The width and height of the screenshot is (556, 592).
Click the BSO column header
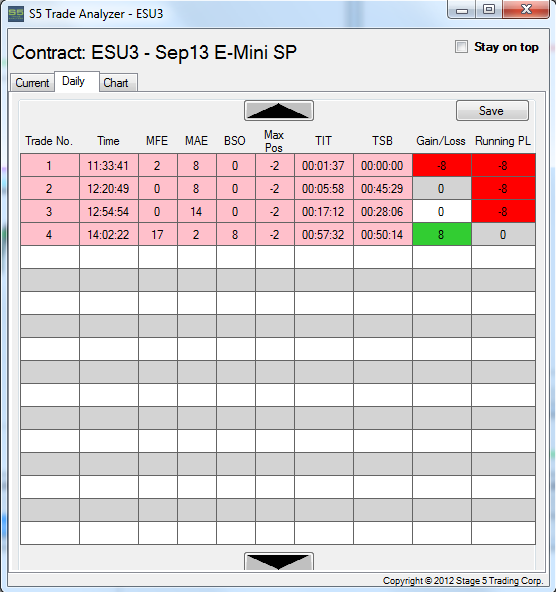pos(235,141)
